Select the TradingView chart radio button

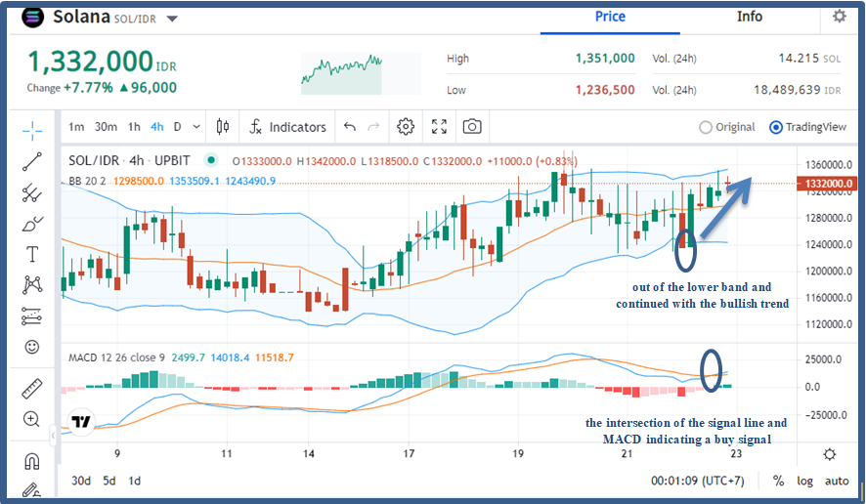click(x=775, y=128)
